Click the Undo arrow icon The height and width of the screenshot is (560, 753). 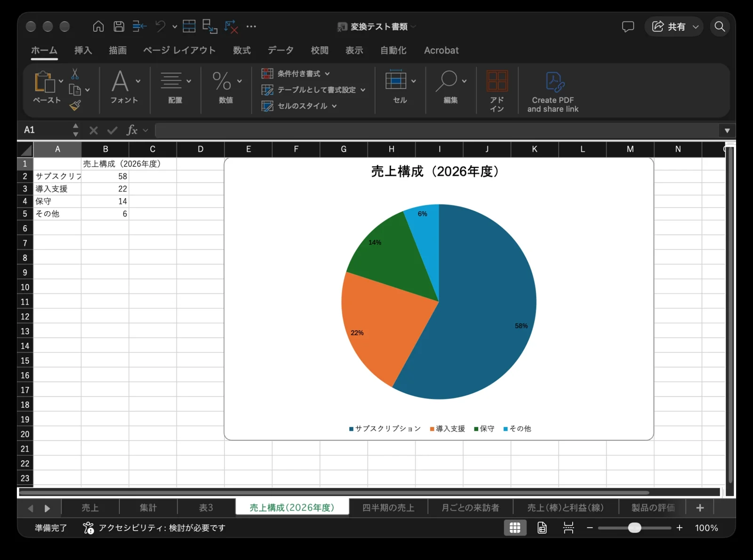pyautogui.click(x=160, y=26)
